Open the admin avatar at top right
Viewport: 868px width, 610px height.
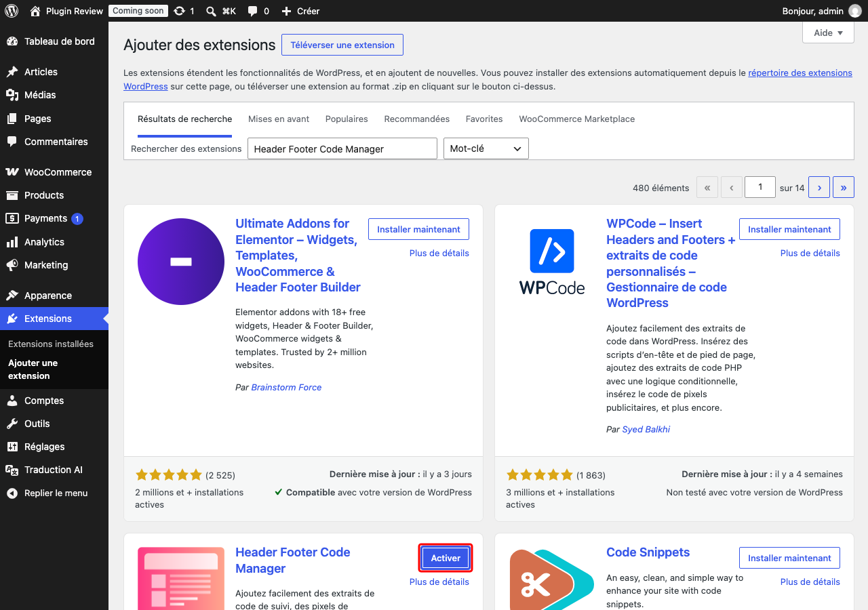(x=854, y=11)
